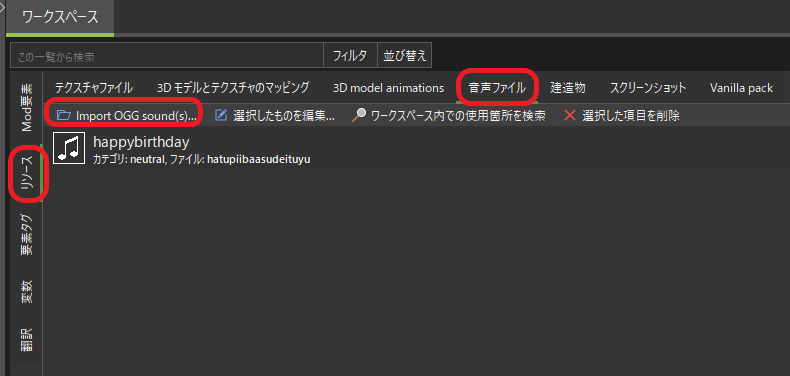Screen dimensions: 790x376
Task: Click the folder icon beside Import OGG sound(s)
Action: click(x=63, y=115)
